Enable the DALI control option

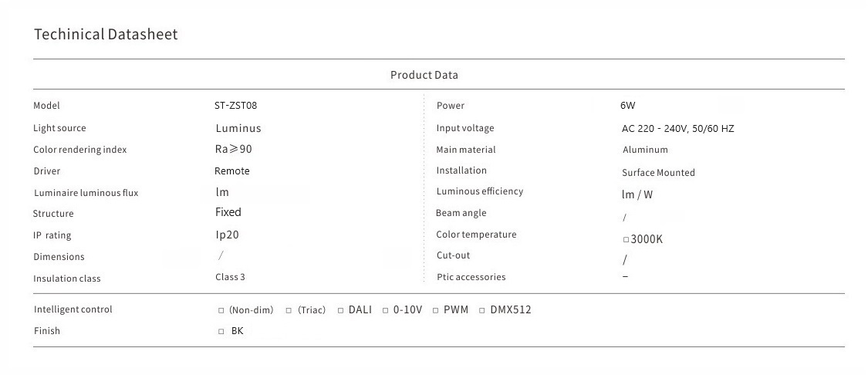pos(341,311)
